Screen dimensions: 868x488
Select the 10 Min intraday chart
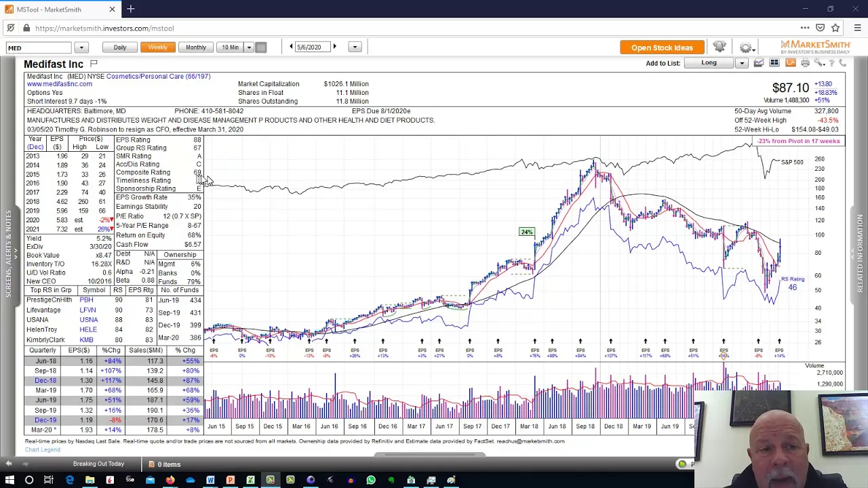pos(231,47)
